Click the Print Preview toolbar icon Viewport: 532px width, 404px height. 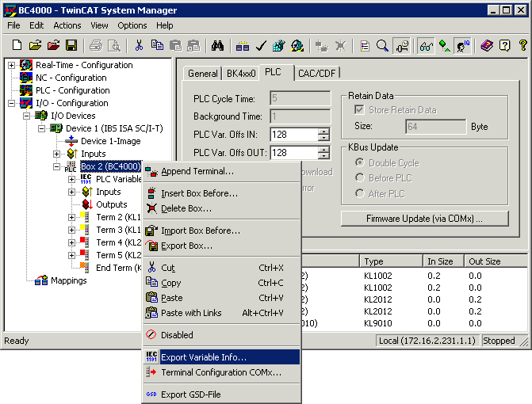pos(114,45)
